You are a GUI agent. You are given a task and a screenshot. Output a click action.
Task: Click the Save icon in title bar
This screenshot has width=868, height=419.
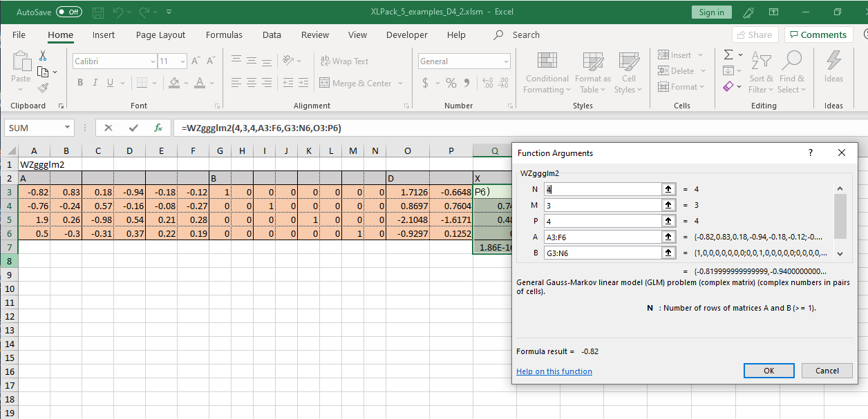pyautogui.click(x=97, y=12)
